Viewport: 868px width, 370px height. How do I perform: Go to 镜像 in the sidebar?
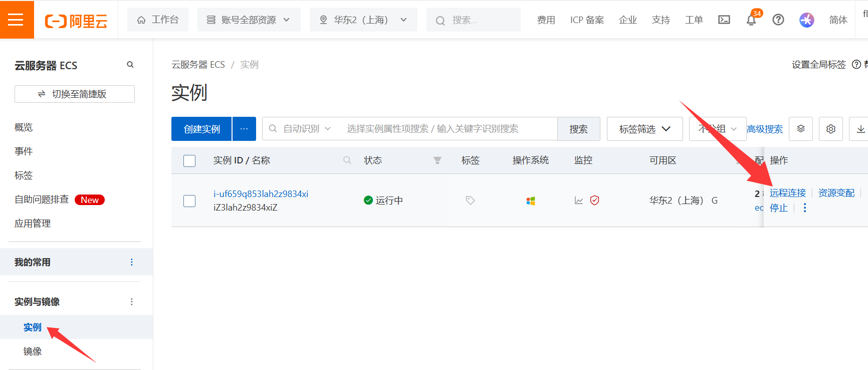[x=33, y=351]
